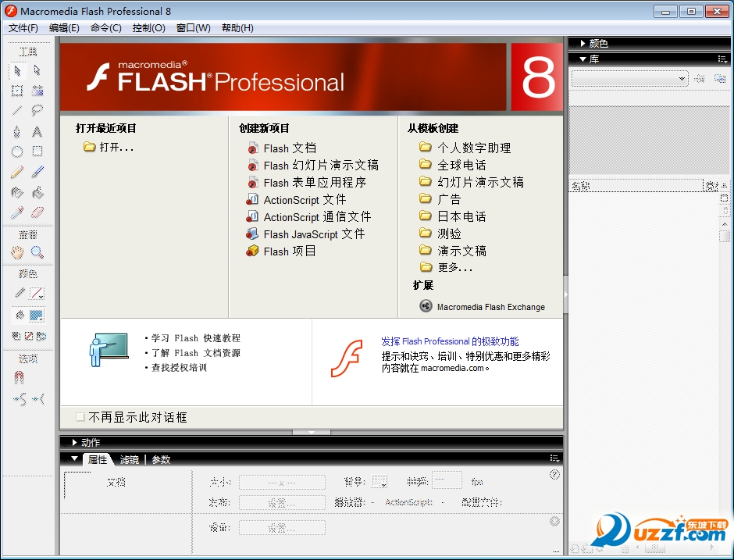Image resolution: width=734 pixels, height=560 pixels.
Task: Choose the Fill Transform tool
Action: [x=37, y=91]
